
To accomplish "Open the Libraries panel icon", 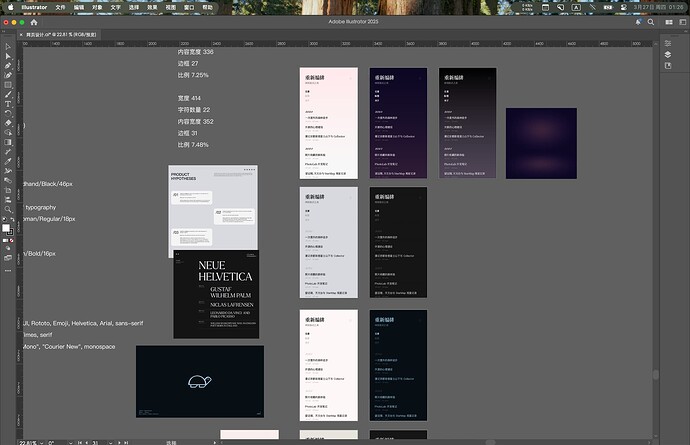I will [668, 66].
